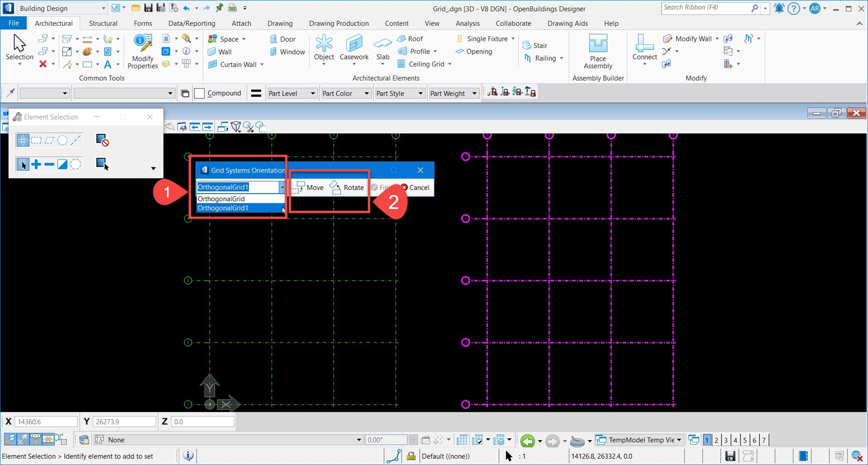The height and width of the screenshot is (465, 868).
Task: Toggle the lock icon in status bar
Action: (x=411, y=456)
